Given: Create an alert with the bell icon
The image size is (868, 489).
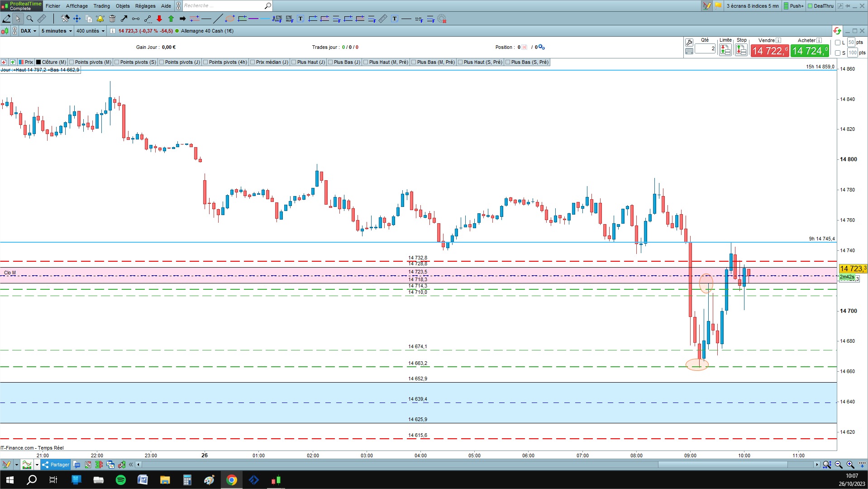Looking at the screenshot, I should [100, 19].
